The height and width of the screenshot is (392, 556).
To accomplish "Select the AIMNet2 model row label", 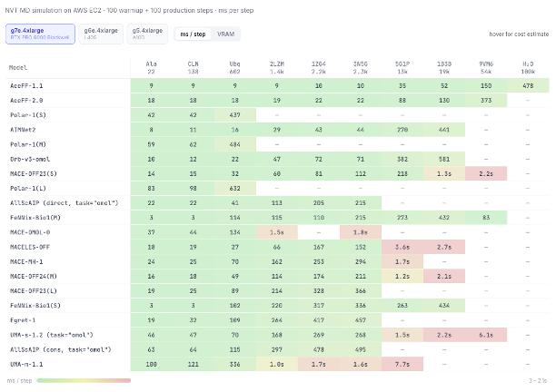I will [x=23, y=130].
